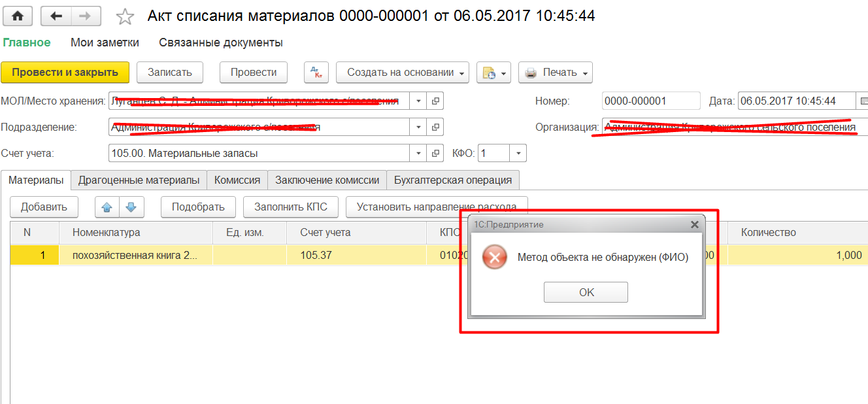Viewport: 868px width, 404px height.
Task: Click the Провести и закрыть button
Action: [x=65, y=73]
